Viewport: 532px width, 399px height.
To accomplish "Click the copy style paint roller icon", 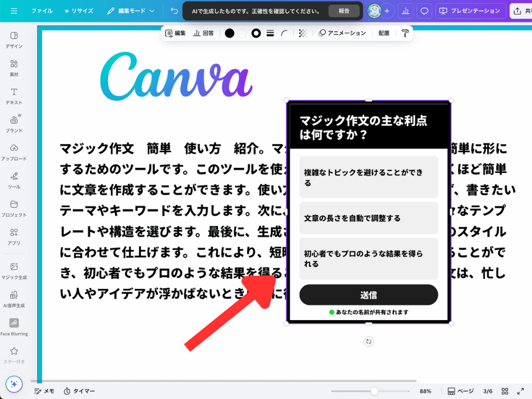I will [x=405, y=33].
